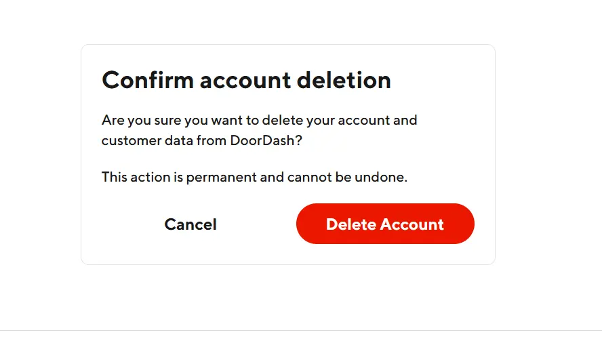Click the word "Confirm" in the heading
This screenshot has width=602, height=364.
coord(147,80)
